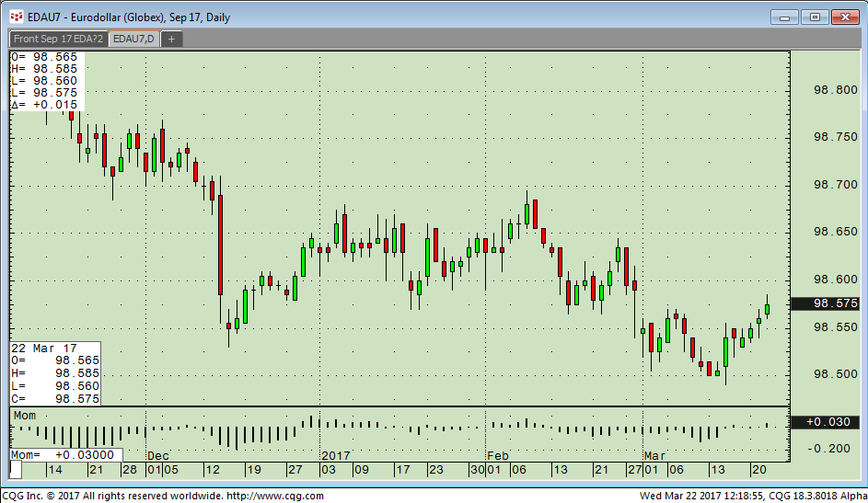Click the Mom study label

pyautogui.click(x=24, y=415)
